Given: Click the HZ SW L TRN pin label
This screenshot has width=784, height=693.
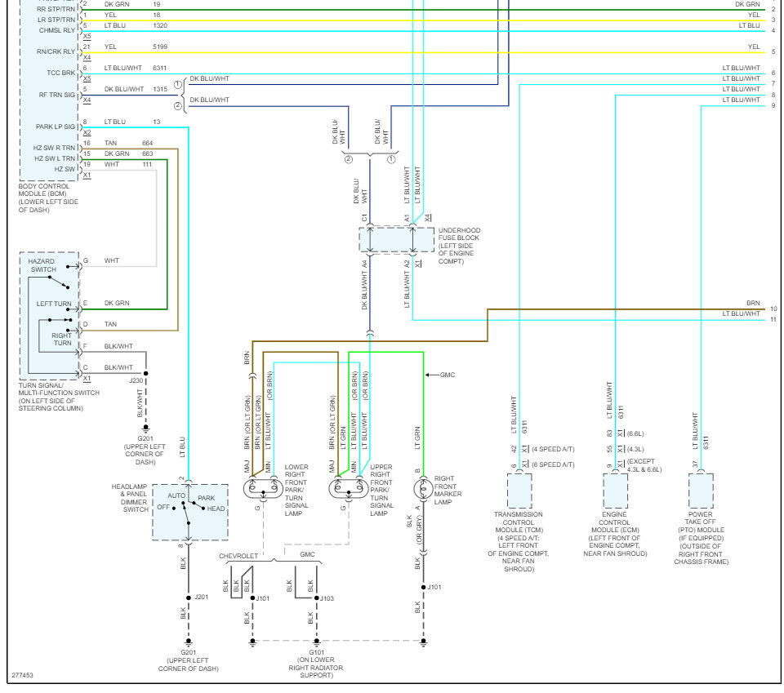Looking at the screenshot, I should [55, 158].
